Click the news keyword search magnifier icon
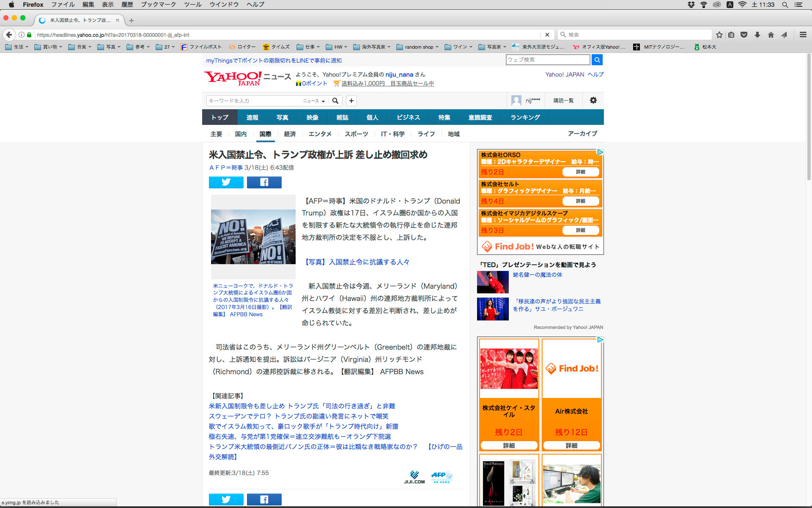This screenshot has width=812, height=508. [335, 101]
